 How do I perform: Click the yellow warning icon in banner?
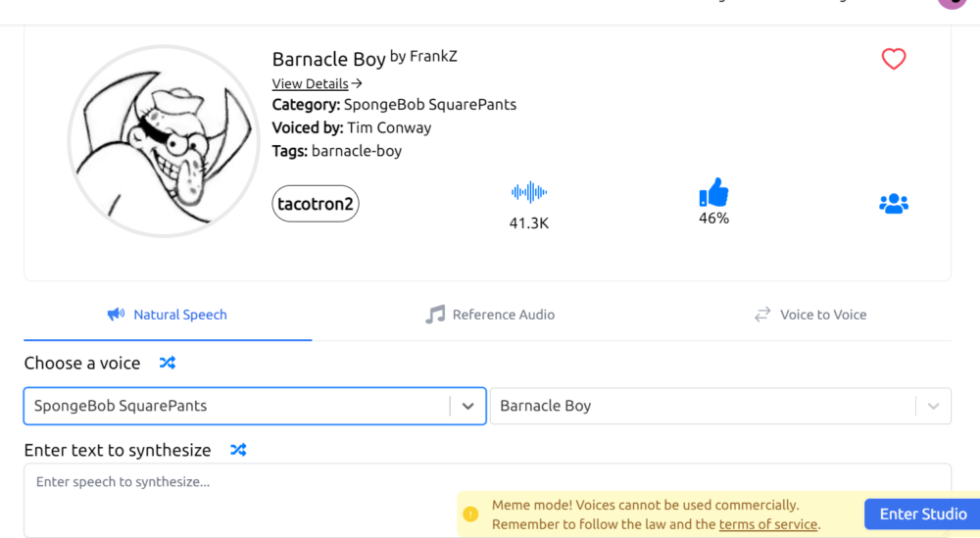point(470,514)
